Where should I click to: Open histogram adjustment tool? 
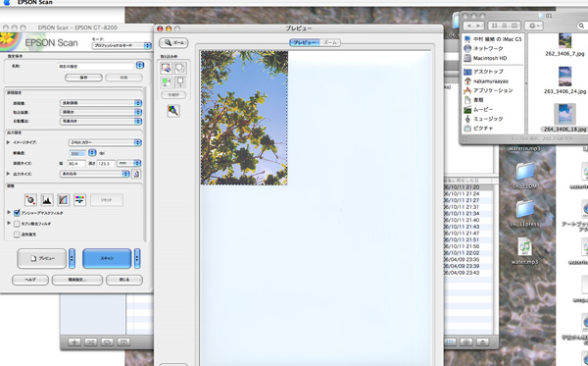(47, 200)
